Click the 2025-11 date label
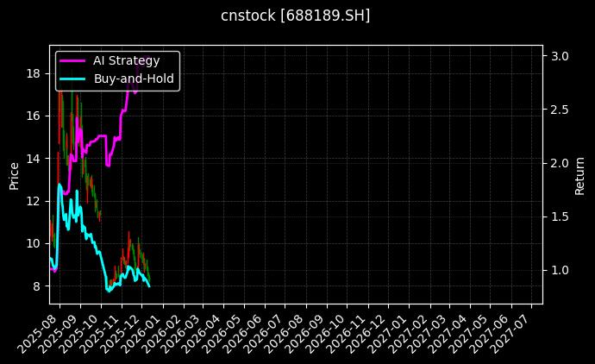The image size is (595, 364). [x=100, y=334]
